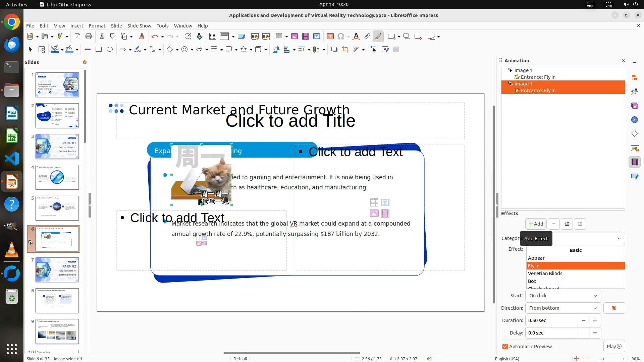Click the Add effect button
644x362 pixels.
point(536,224)
